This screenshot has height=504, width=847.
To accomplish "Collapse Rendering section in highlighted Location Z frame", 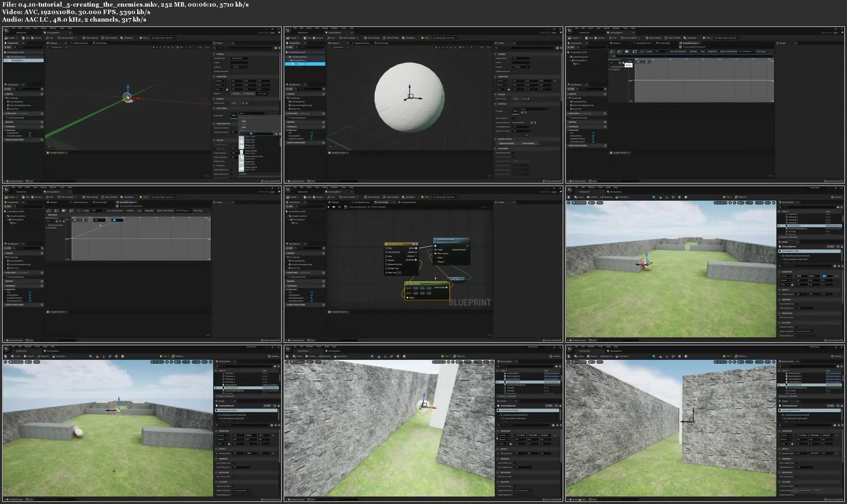I will pyautogui.click(x=779, y=299).
